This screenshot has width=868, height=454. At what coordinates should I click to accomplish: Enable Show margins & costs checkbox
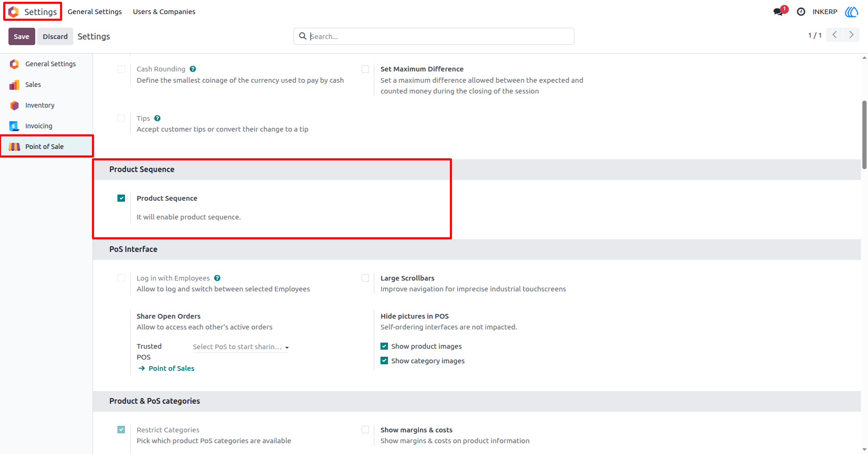click(365, 430)
